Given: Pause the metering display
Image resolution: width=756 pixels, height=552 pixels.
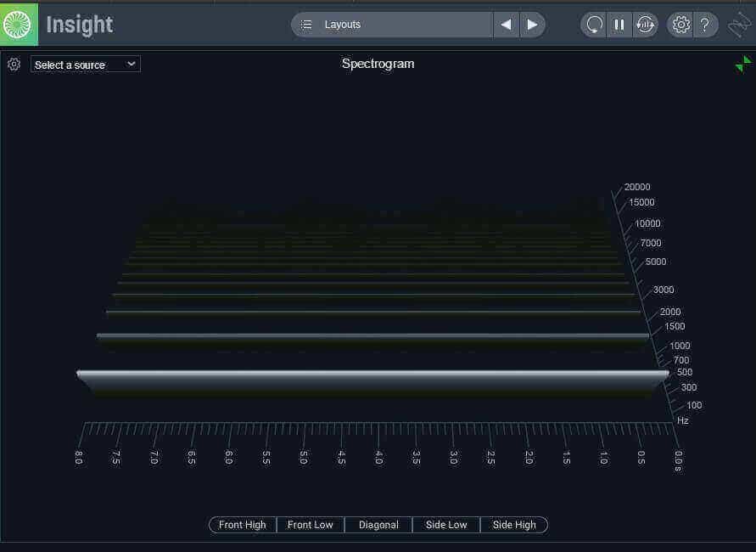Looking at the screenshot, I should (x=619, y=25).
